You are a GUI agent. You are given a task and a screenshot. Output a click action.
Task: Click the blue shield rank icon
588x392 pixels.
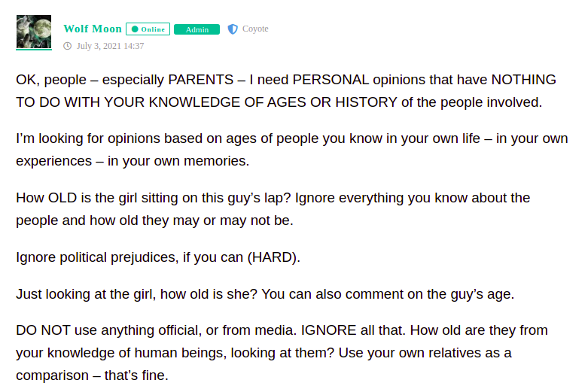(x=233, y=29)
